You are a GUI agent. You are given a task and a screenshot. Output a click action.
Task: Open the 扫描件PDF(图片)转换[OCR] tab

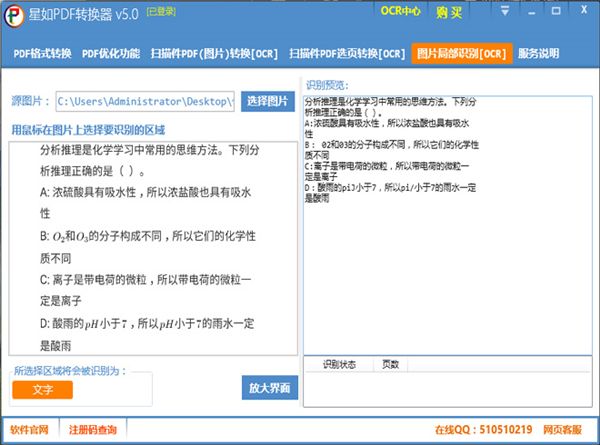point(214,54)
